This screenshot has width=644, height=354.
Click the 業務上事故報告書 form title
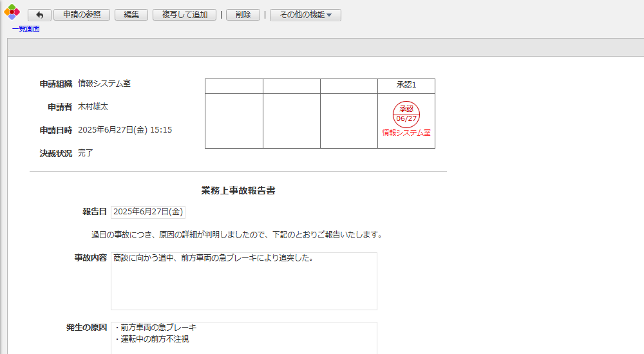click(x=238, y=191)
